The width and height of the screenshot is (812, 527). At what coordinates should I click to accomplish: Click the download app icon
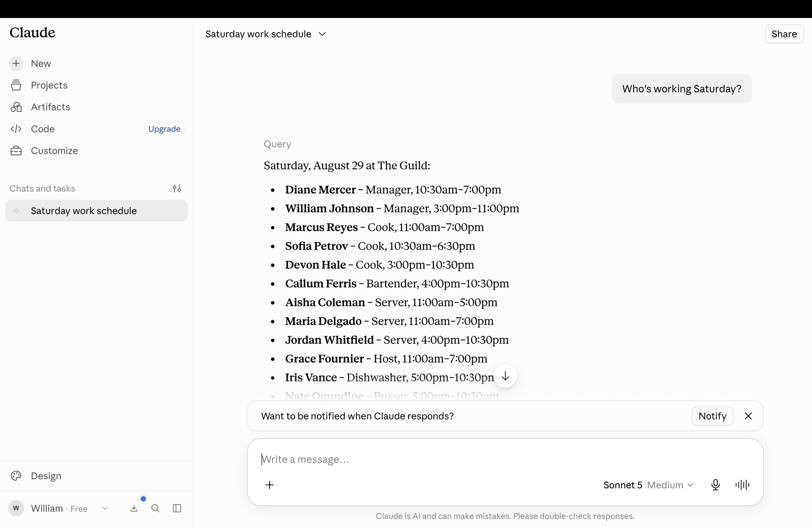(134, 508)
